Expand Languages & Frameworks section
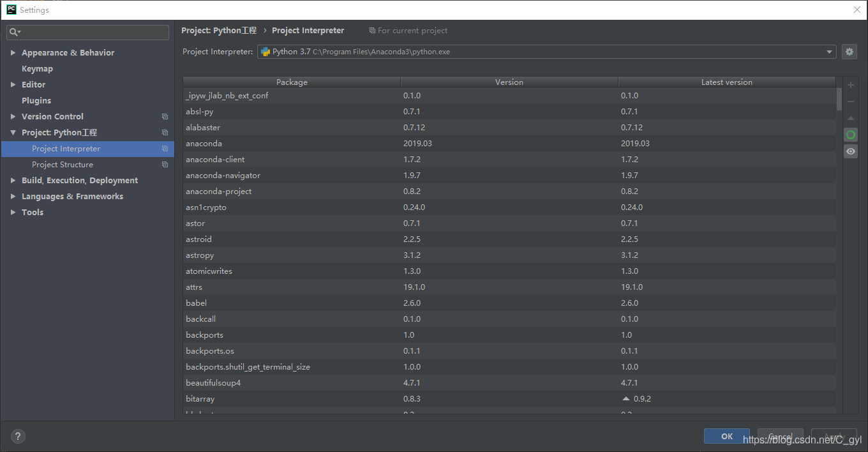 13,197
